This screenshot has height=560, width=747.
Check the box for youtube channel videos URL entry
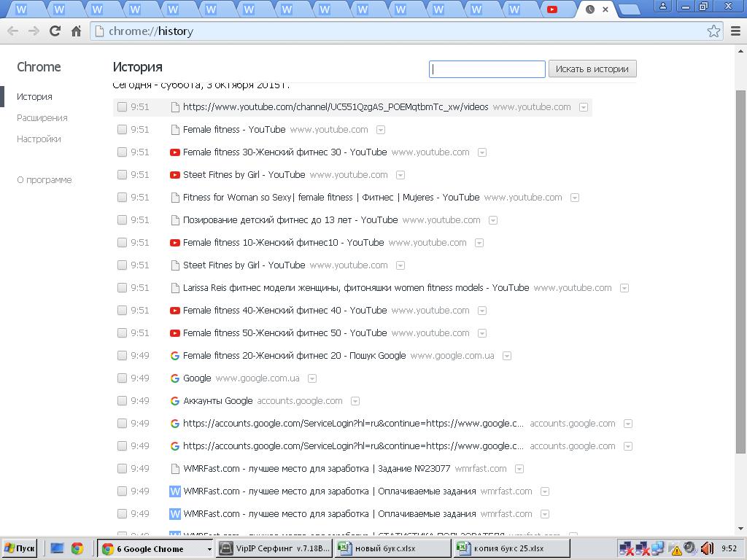tap(122, 107)
